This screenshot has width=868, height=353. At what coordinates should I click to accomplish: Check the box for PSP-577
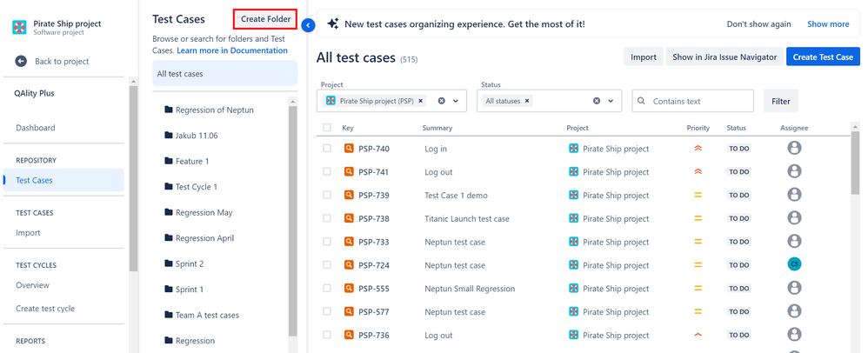pyautogui.click(x=327, y=311)
